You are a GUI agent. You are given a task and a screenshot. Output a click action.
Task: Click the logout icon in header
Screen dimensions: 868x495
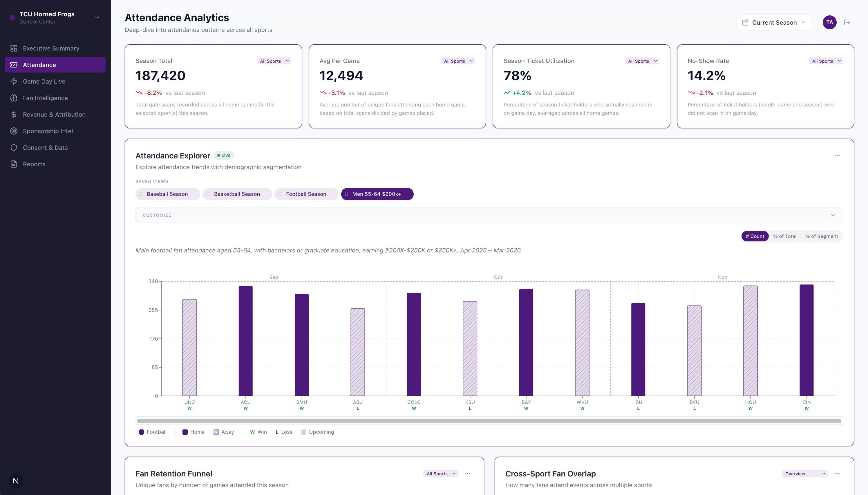pos(847,22)
